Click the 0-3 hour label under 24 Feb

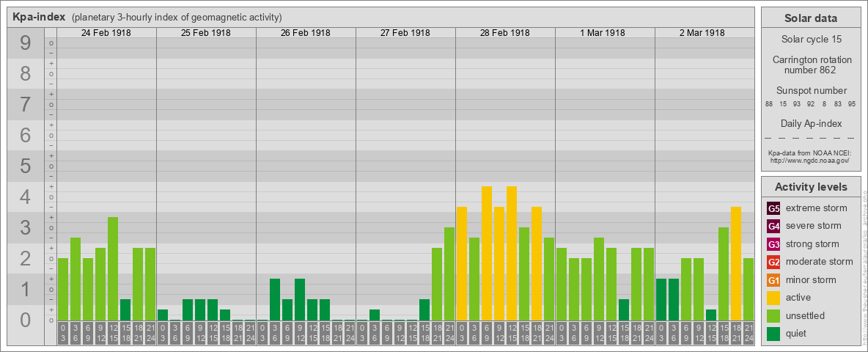pyautogui.click(x=63, y=333)
